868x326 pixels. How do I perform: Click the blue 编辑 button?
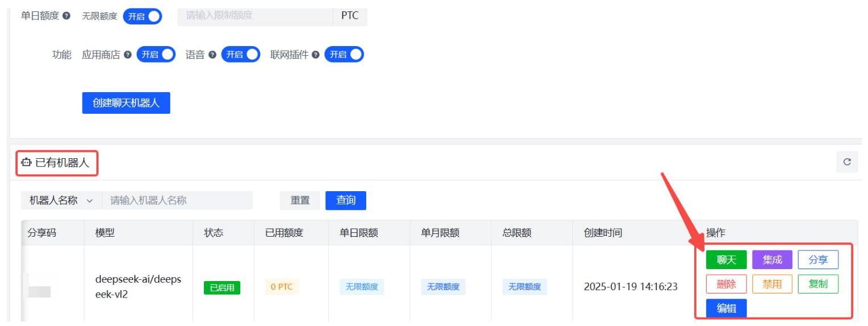point(726,308)
